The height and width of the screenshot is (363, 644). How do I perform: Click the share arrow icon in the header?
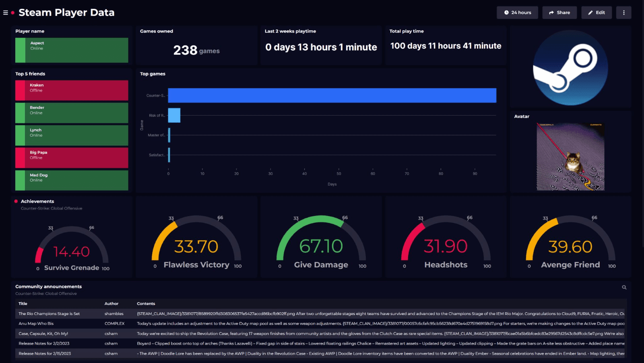pos(551,12)
